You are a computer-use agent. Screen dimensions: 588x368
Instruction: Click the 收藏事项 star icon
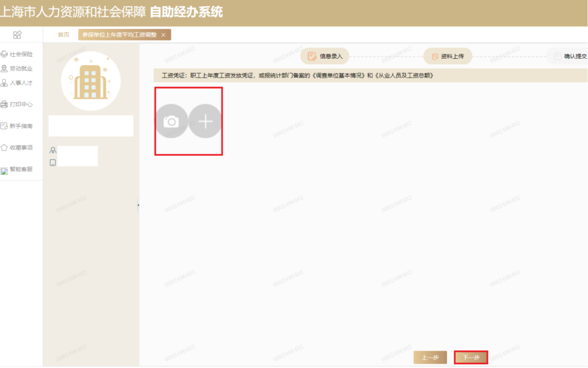click(x=4, y=148)
